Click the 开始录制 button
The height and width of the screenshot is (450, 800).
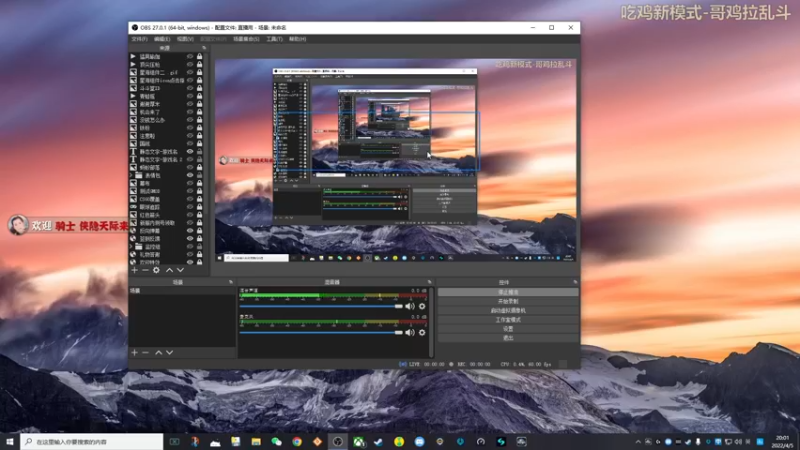pos(508,301)
